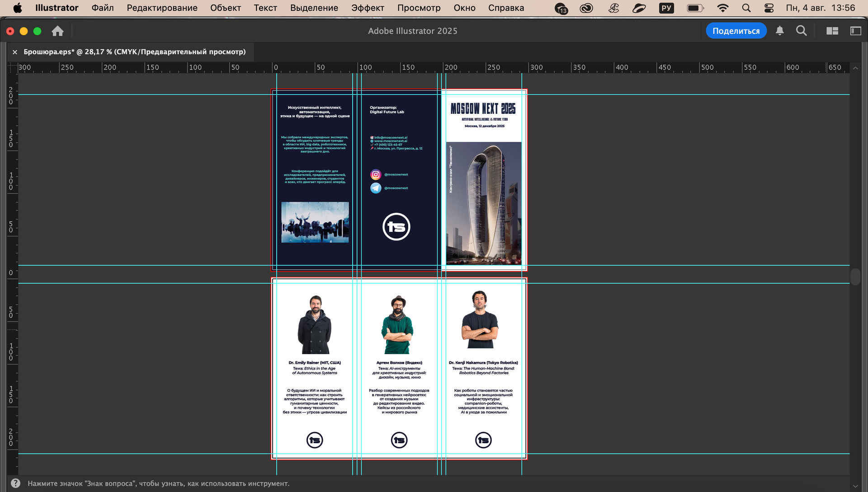Open macOS Control Center
Screen dimensions: 868x492
click(769, 8)
